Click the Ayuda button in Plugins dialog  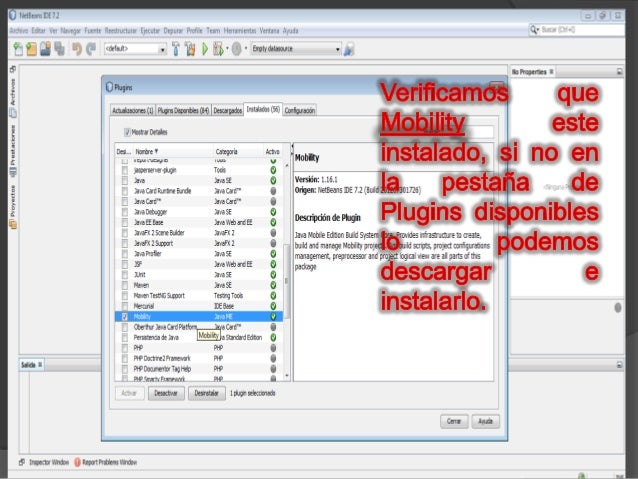click(x=485, y=421)
